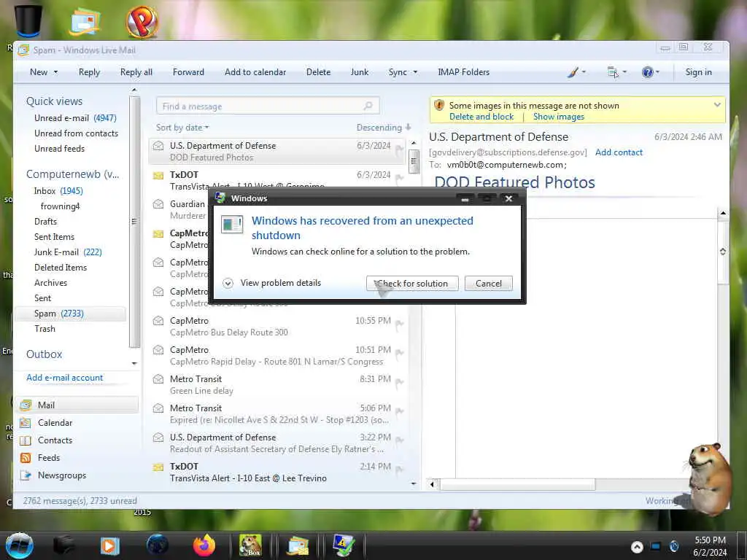Click the search magnifier in Find a message
This screenshot has height=560, width=747.
coord(368,106)
